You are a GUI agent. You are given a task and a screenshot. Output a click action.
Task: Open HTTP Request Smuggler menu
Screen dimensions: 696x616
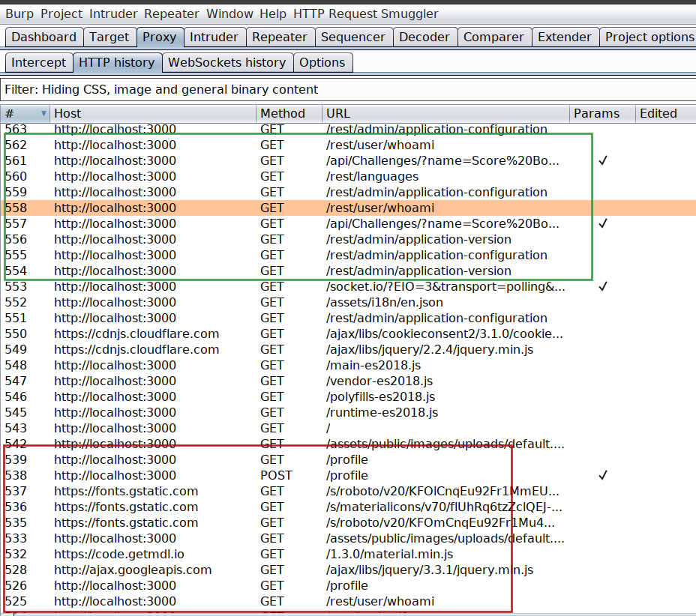point(366,13)
